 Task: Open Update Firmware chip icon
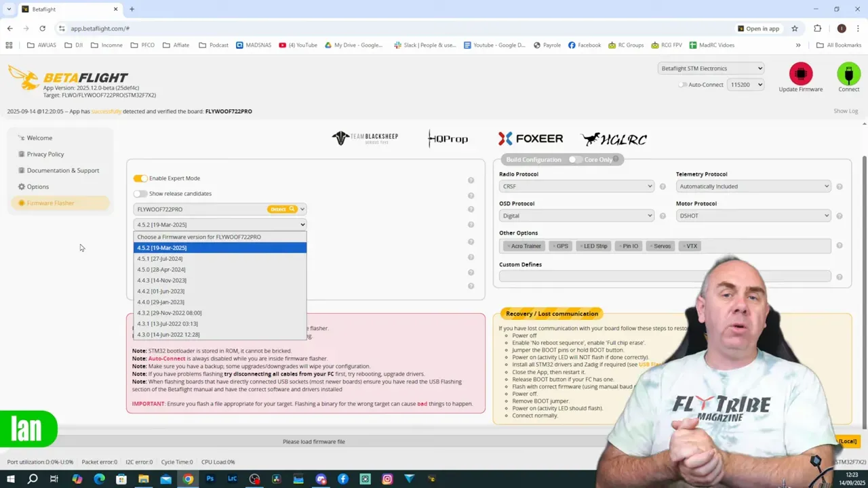tap(801, 74)
